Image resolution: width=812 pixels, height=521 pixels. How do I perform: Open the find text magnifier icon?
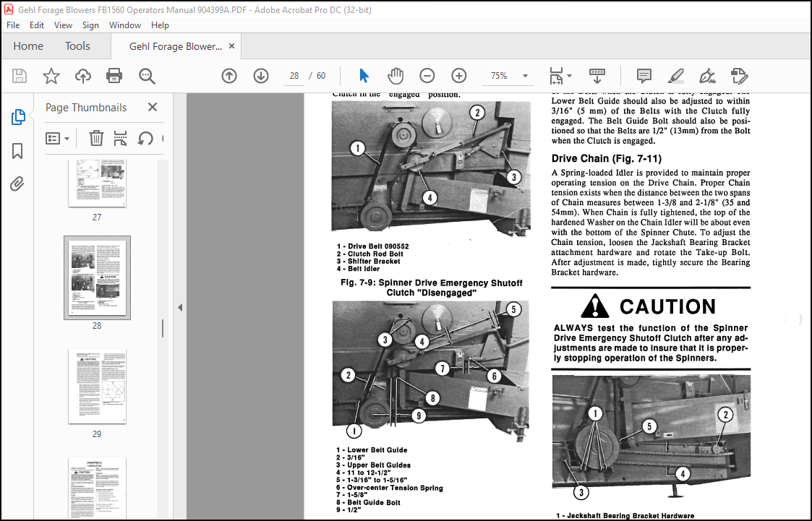147,76
